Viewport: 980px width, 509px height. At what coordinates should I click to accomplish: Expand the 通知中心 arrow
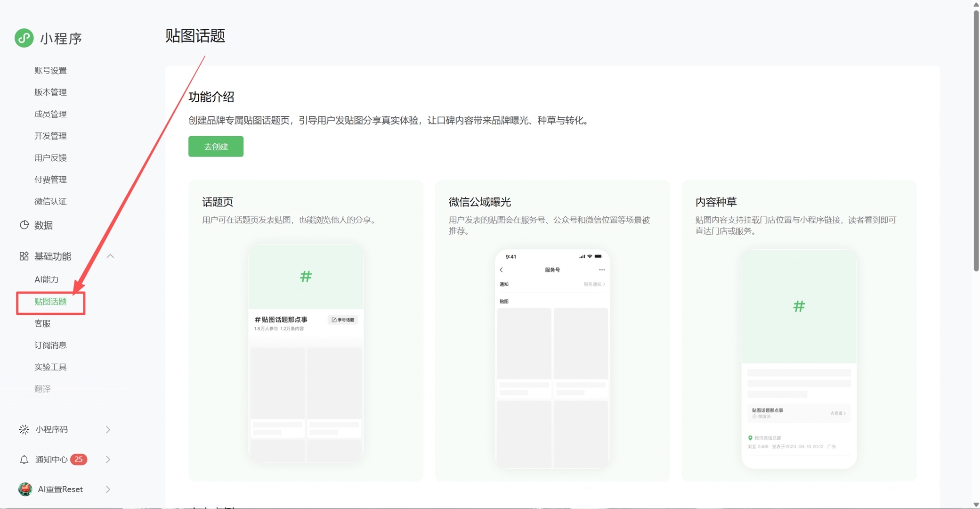pos(108,460)
